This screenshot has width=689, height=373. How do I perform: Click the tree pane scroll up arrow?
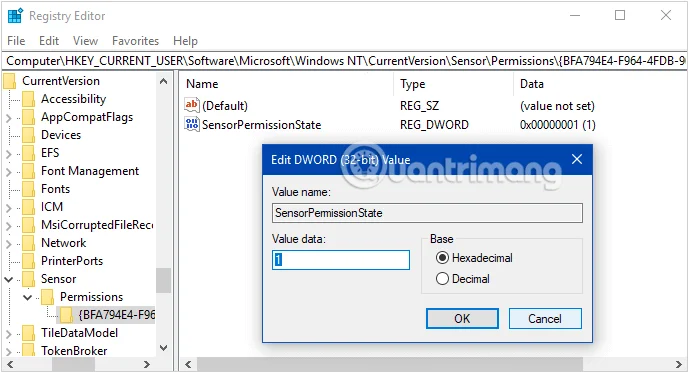[163, 81]
